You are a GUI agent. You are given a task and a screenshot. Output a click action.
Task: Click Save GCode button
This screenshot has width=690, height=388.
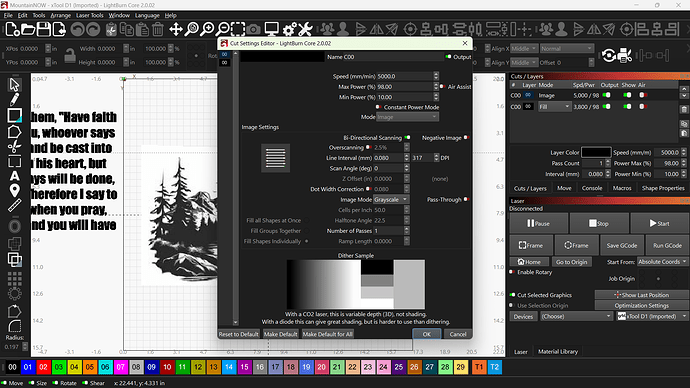621,245
